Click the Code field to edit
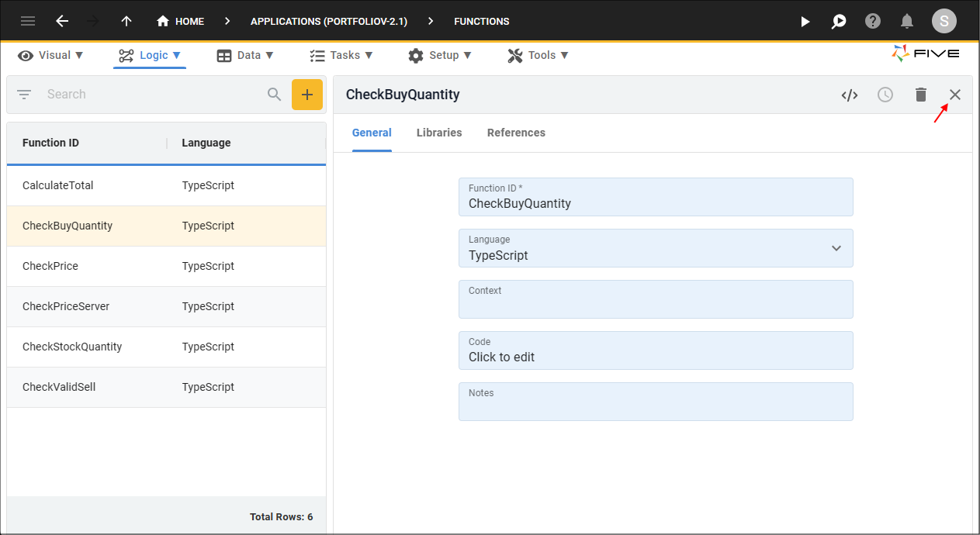 656,350
